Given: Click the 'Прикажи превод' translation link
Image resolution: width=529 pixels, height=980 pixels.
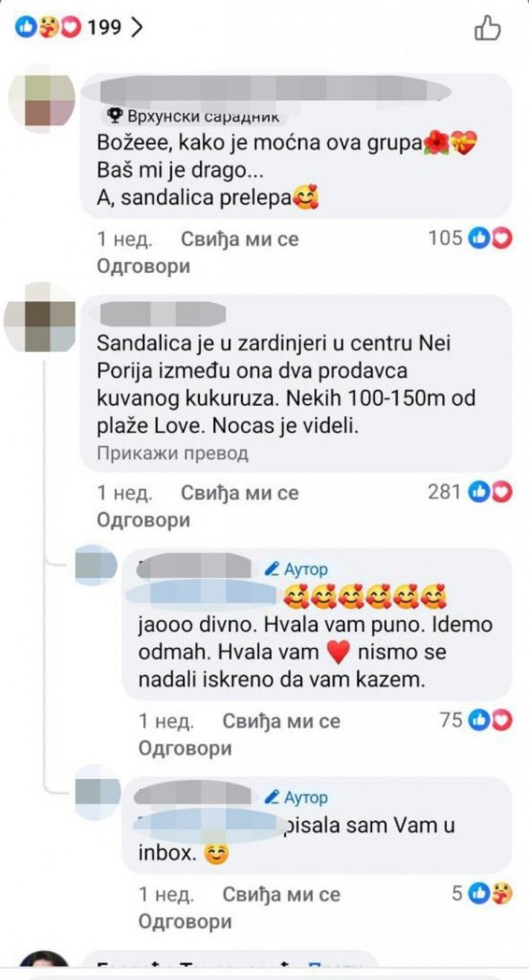Looking at the screenshot, I should click(x=172, y=453).
